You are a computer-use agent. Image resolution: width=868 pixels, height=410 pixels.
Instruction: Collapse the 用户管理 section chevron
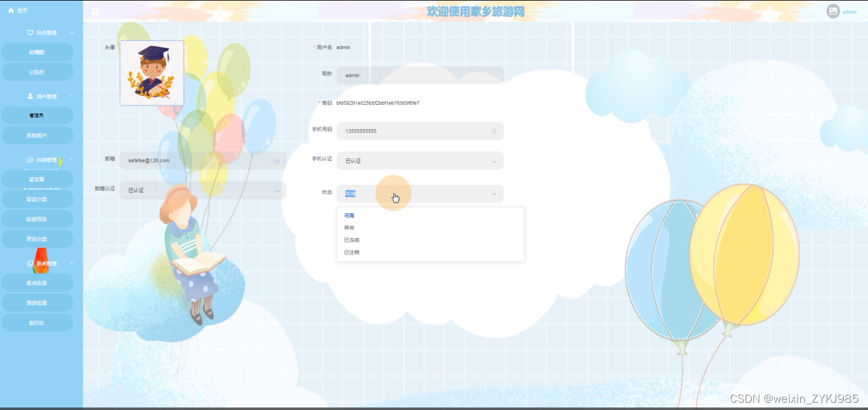pos(71,96)
